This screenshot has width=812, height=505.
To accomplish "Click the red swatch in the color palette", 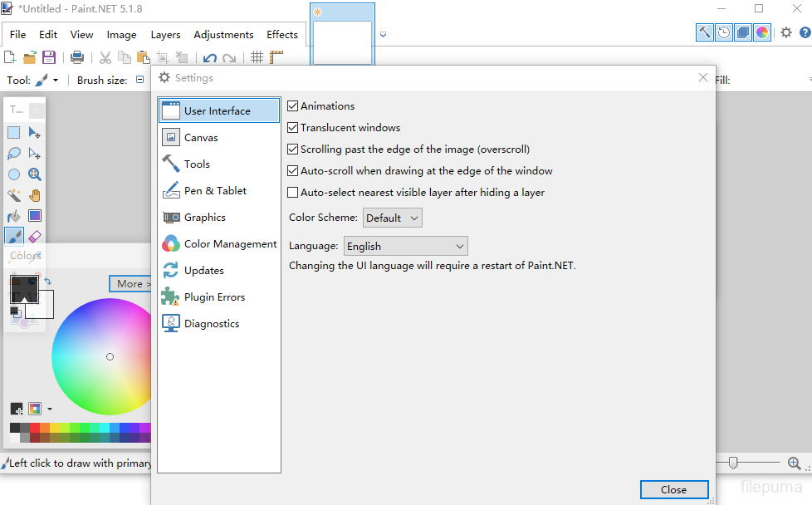I will coord(35,428).
